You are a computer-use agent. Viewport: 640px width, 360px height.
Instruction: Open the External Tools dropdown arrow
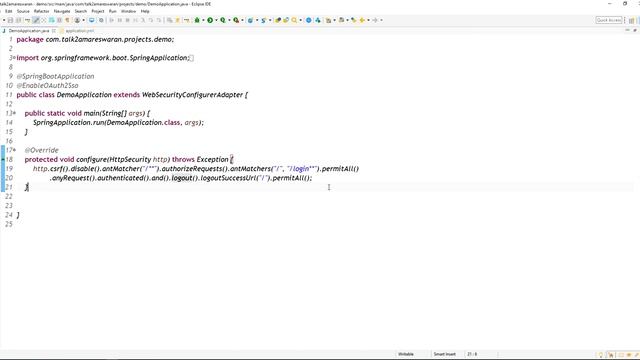pos(242,20)
